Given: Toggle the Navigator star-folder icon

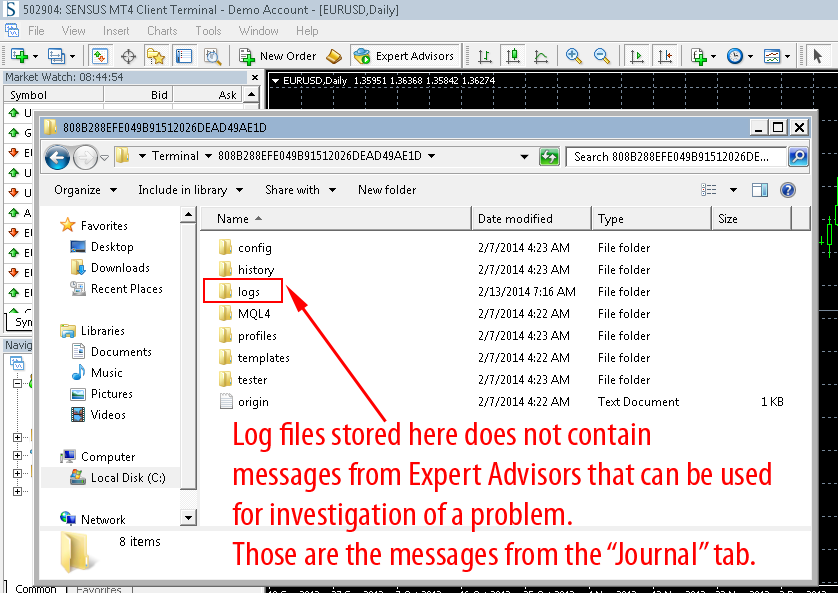Looking at the screenshot, I should 156,56.
